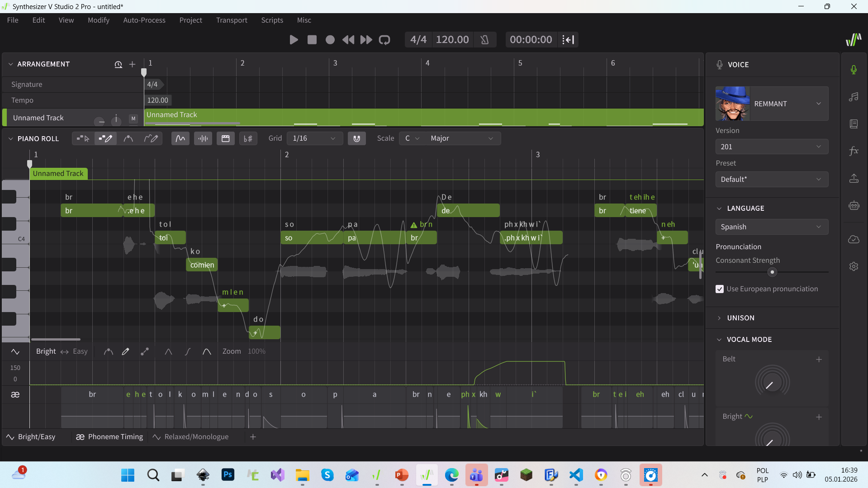Toggle loop playback in the transport bar

tap(384, 40)
